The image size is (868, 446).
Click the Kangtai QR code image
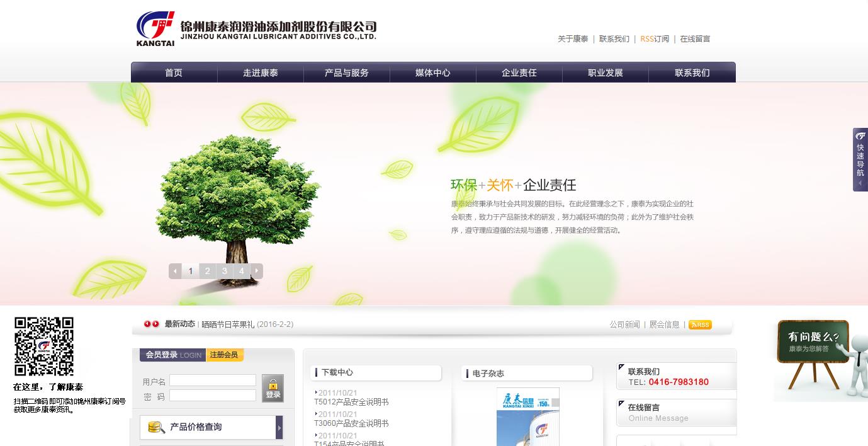pyautogui.click(x=44, y=346)
